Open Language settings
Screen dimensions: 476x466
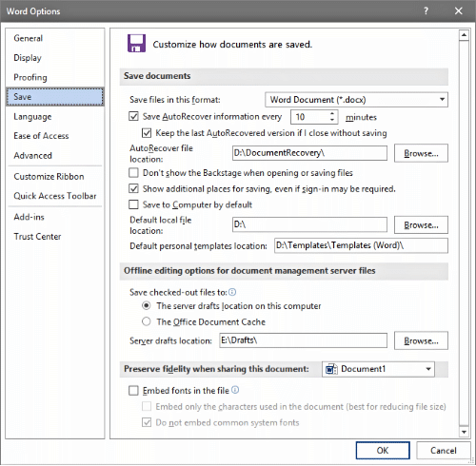tap(54, 117)
